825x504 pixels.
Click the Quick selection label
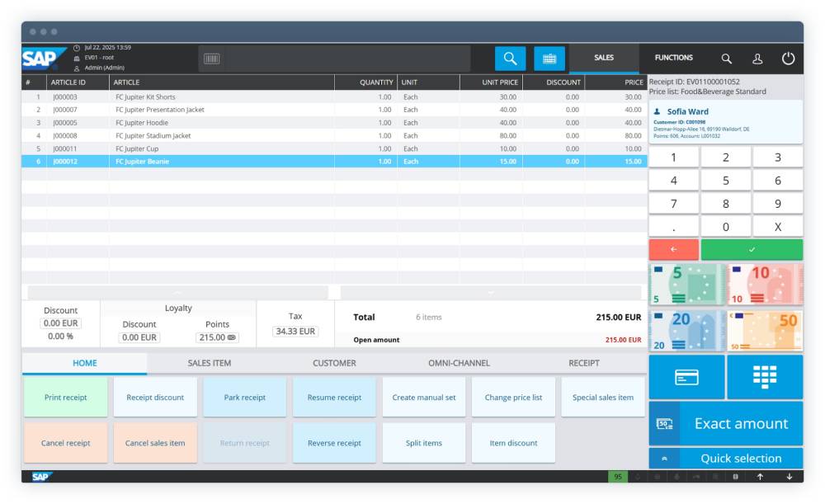pyautogui.click(x=741, y=459)
